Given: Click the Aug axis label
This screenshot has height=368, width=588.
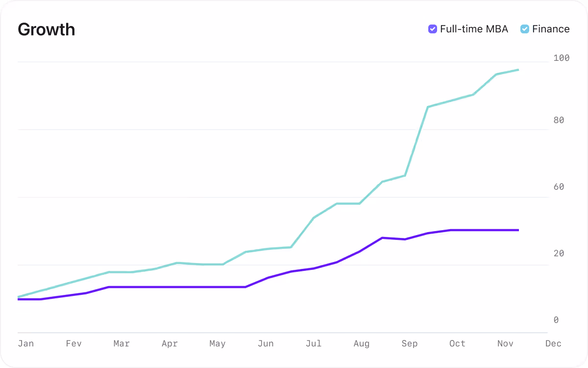Looking at the screenshot, I should 362,343.
